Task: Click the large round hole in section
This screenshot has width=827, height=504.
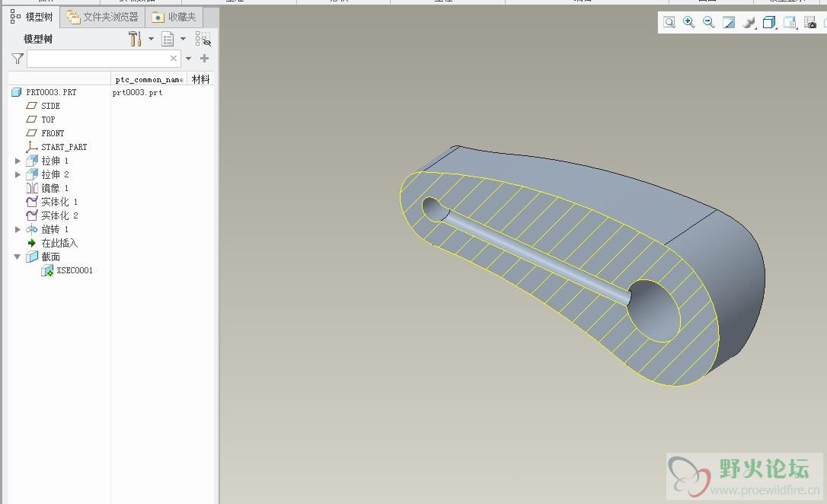Action: pos(654,311)
